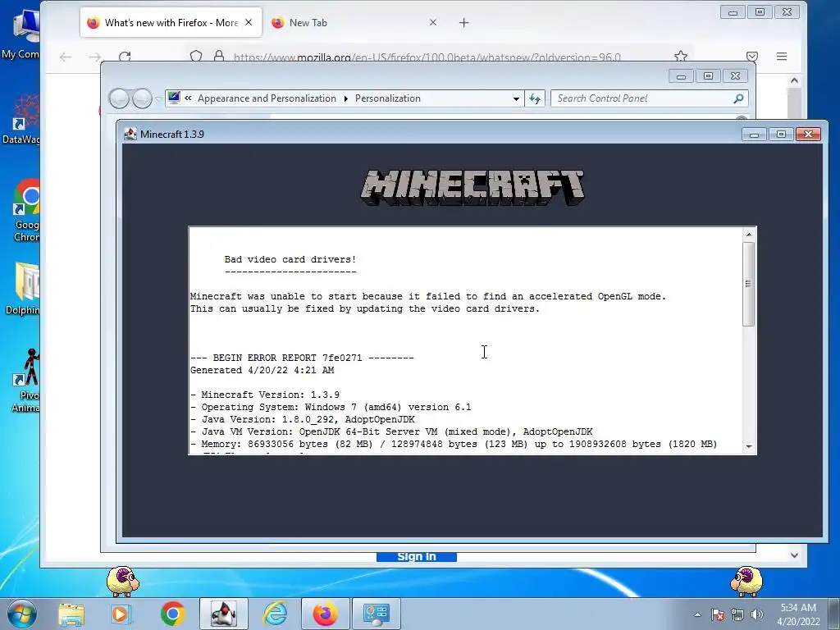This screenshot has width=840, height=630.
Task: Click Firefox page scrollbar up arrow
Action: point(794,80)
